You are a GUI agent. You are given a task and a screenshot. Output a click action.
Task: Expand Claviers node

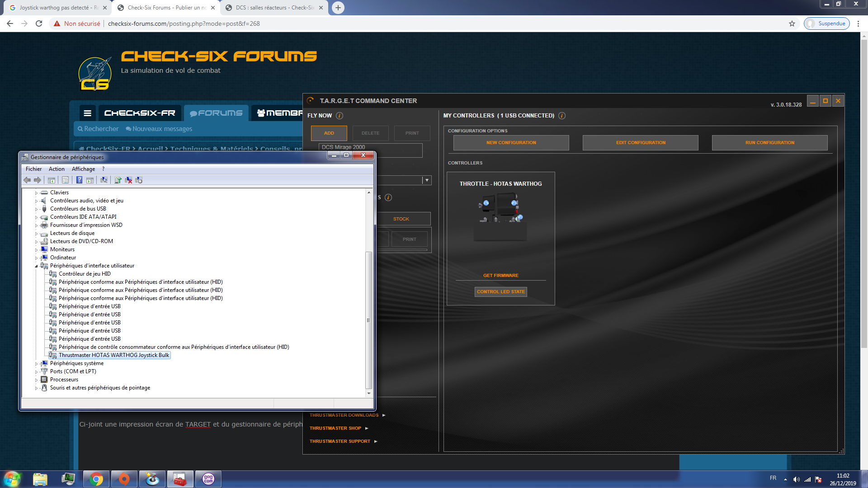pos(36,193)
